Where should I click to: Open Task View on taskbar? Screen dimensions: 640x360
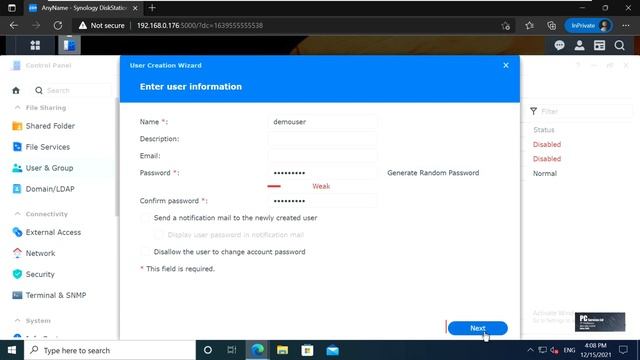pos(232,350)
